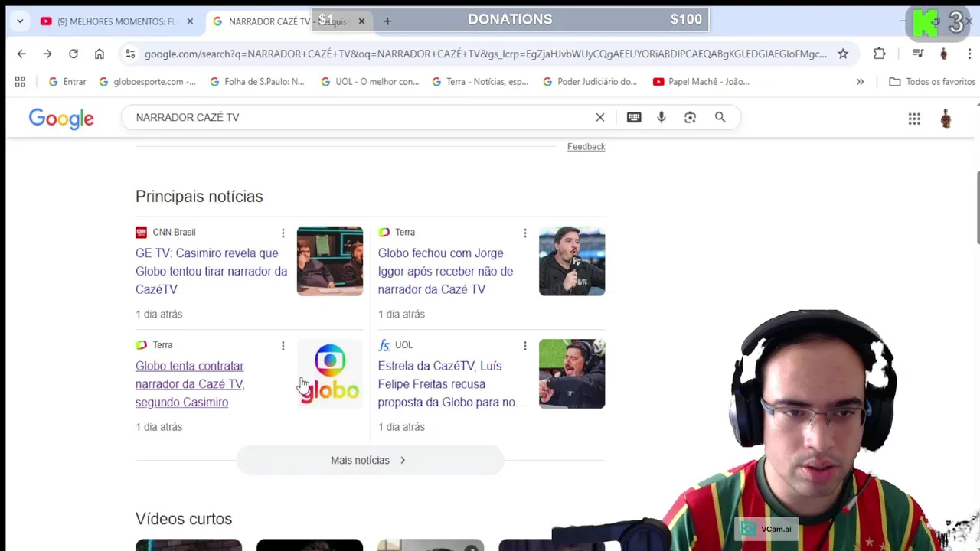The height and width of the screenshot is (551, 980).
Task: Show more bookmarks with chevron
Action: click(860, 82)
